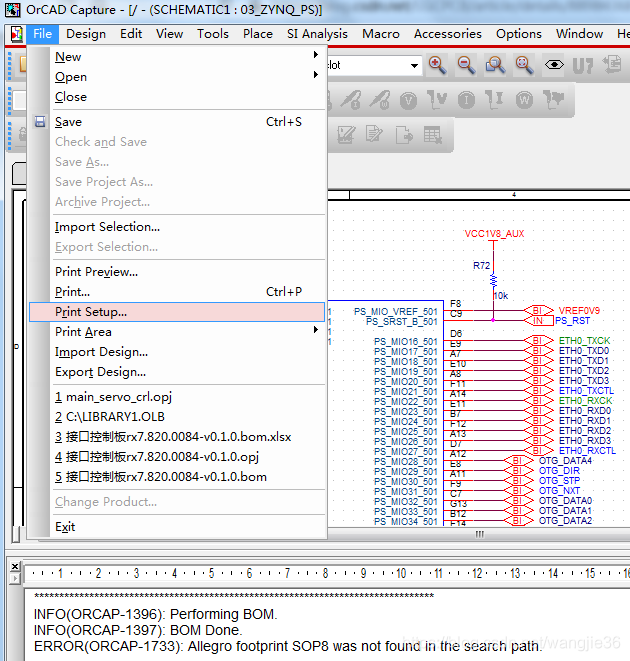Select Print Preview... menu entry
The image size is (630, 661).
[177, 272]
